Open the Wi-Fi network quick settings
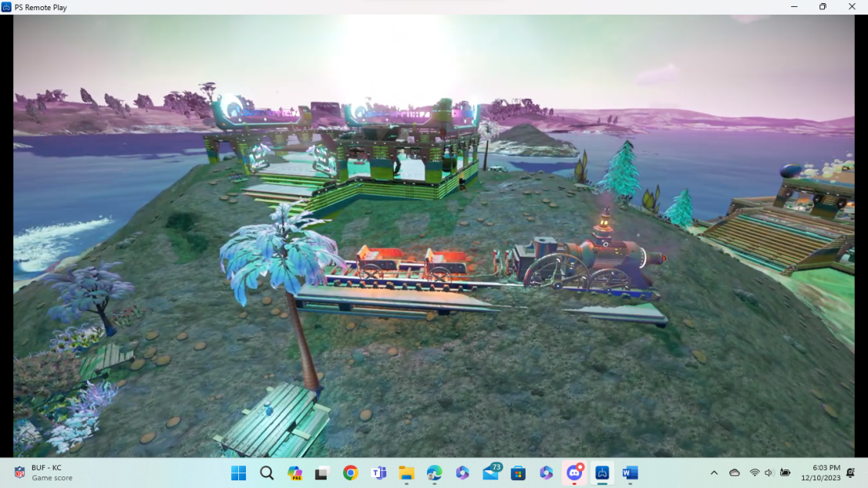868x488 pixels. [x=754, y=473]
